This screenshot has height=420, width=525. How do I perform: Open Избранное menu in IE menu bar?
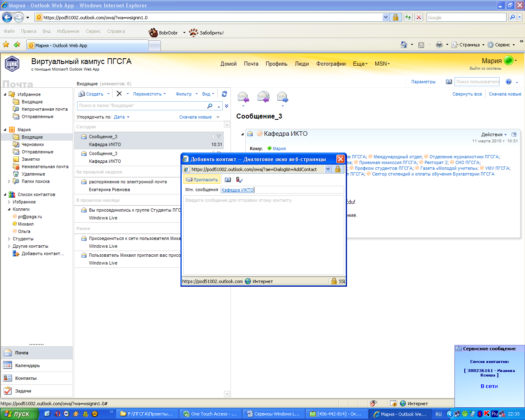point(68,31)
